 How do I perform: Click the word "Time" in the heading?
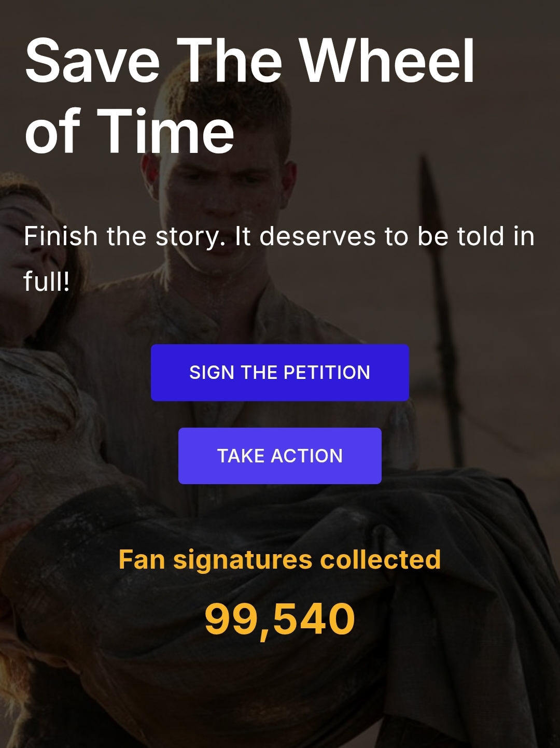pyautogui.click(x=165, y=131)
